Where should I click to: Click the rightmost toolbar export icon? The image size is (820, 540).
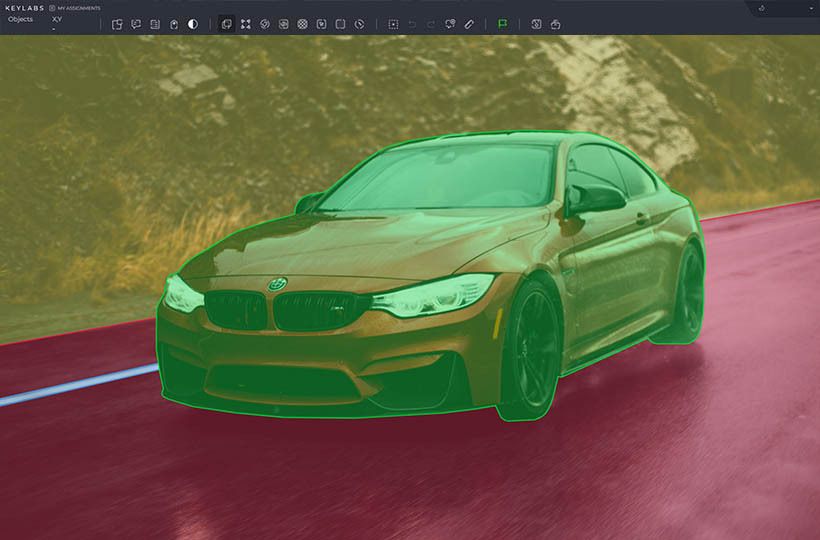555,24
